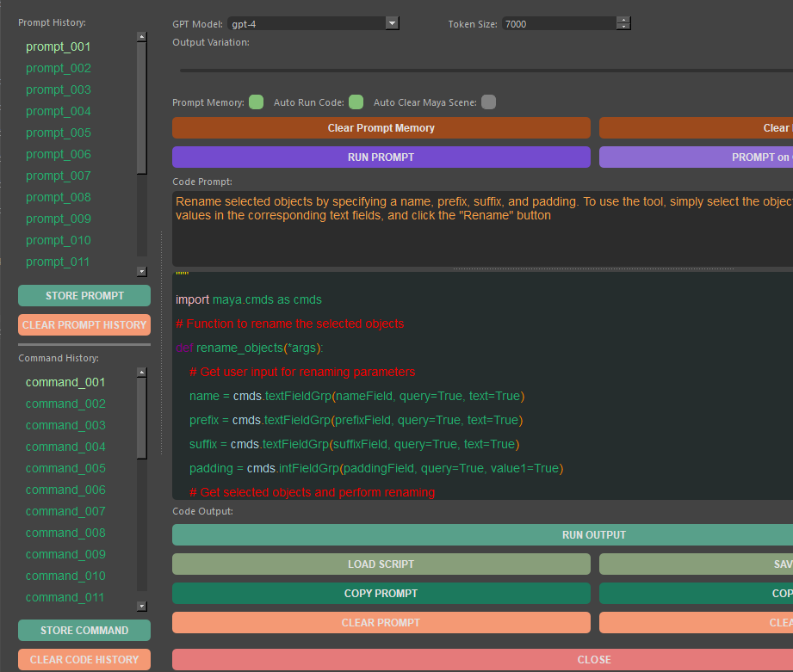Select prompt_007 in Prompt History
This screenshot has height=672, width=793.
click(x=59, y=176)
